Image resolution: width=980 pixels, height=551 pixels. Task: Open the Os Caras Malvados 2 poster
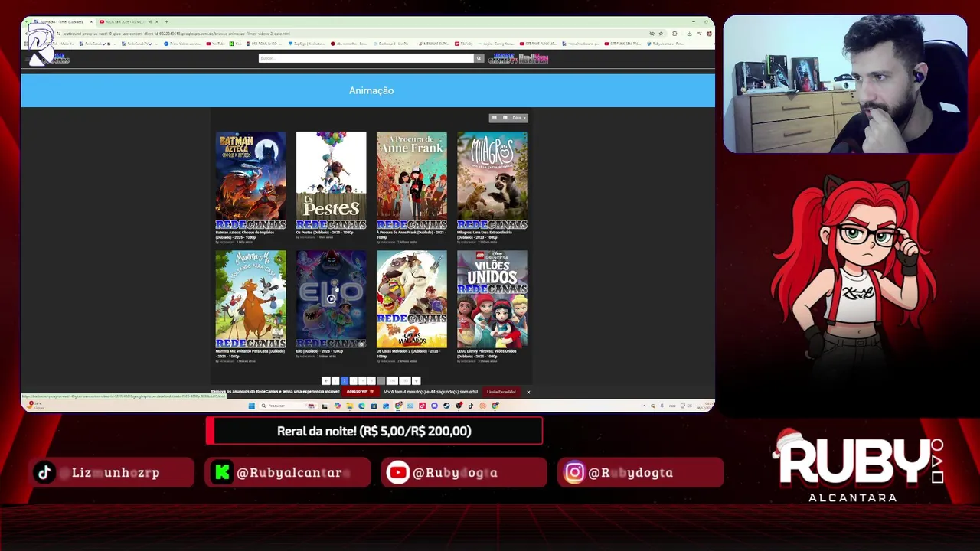[411, 299]
